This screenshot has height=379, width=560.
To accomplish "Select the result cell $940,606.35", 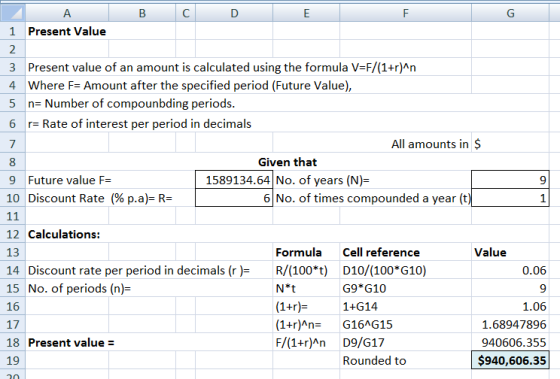I will (510, 360).
